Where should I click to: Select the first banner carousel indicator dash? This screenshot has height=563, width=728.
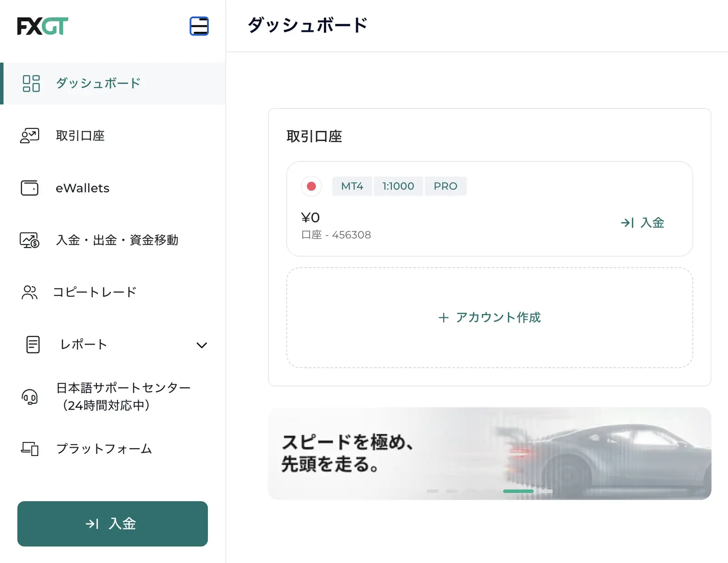[433, 491]
